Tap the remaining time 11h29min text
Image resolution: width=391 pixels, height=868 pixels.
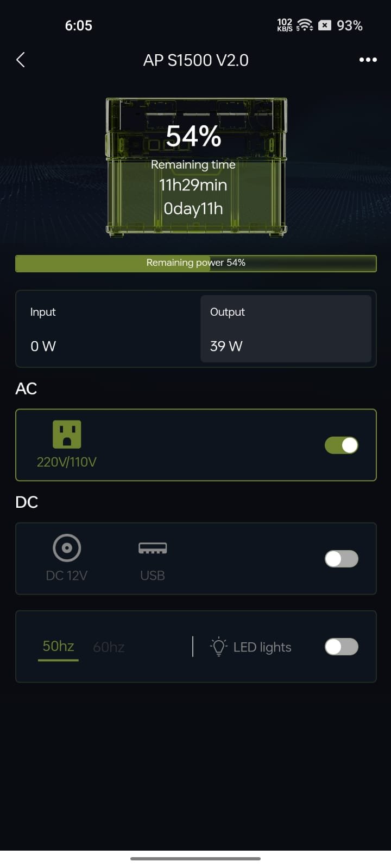[x=193, y=185]
